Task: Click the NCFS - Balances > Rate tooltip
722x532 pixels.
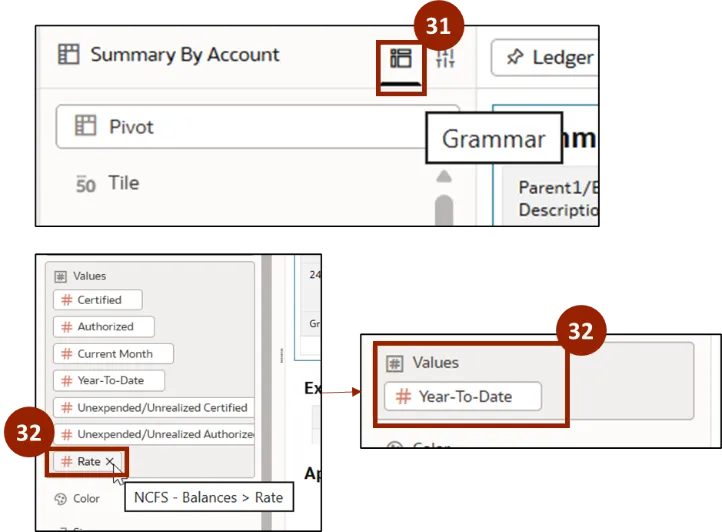Action: [x=209, y=497]
